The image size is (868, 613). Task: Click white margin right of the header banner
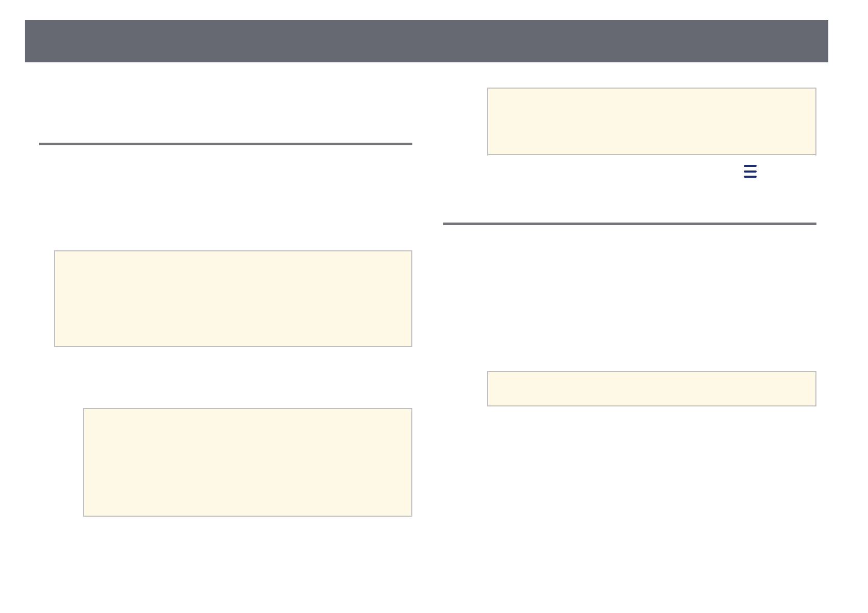click(x=848, y=41)
